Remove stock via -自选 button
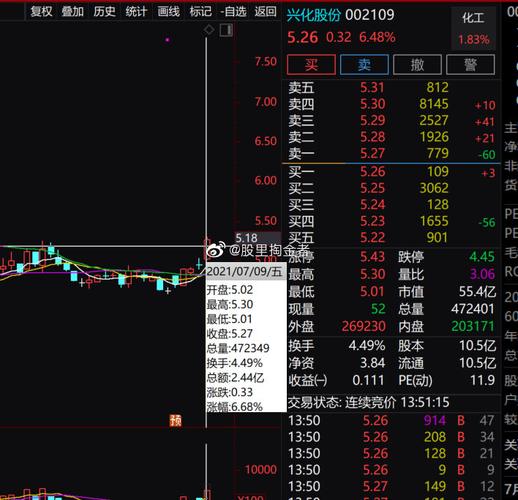Viewport: 518px width, 500px height. (233, 12)
